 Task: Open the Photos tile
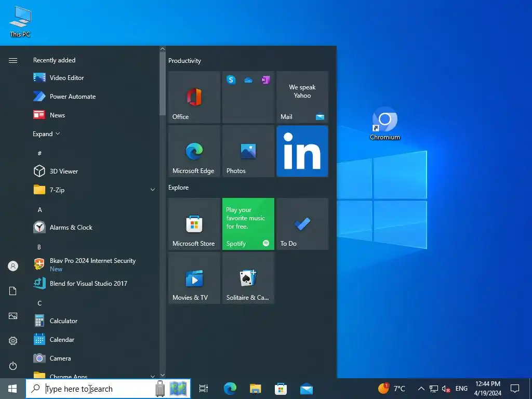point(248,151)
